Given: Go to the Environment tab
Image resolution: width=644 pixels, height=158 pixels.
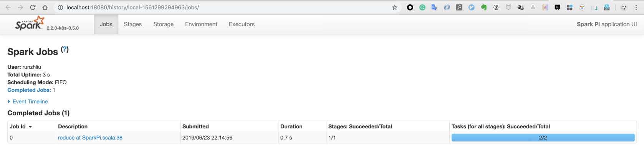Looking at the screenshot, I should (x=201, y=24).
